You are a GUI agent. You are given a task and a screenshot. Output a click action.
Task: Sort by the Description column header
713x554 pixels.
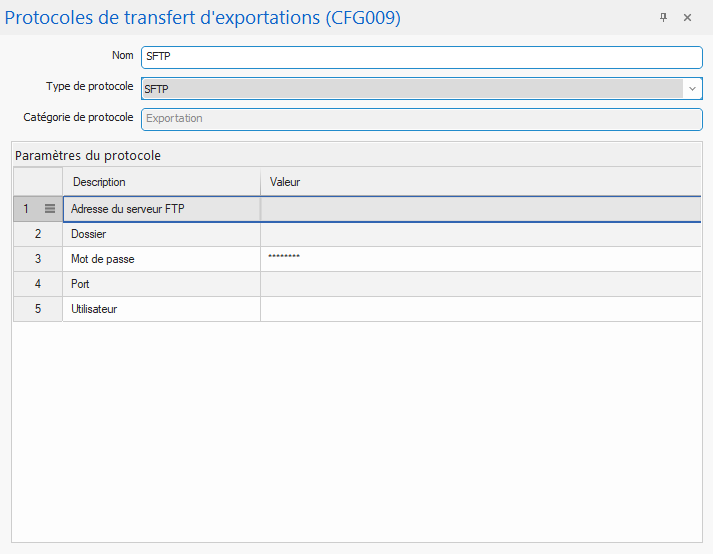pos(160,182)
